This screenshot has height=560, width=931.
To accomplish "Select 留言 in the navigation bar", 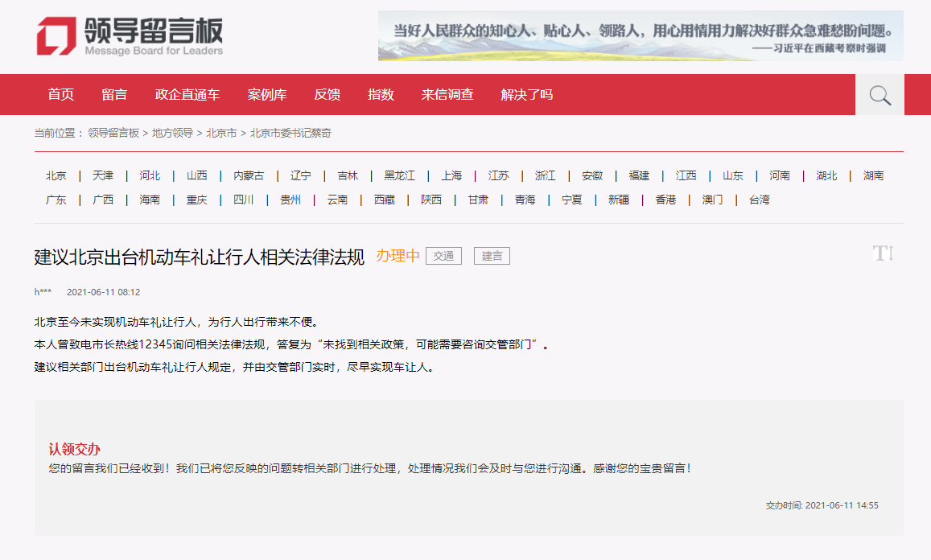I will click(x=115, y=94).
